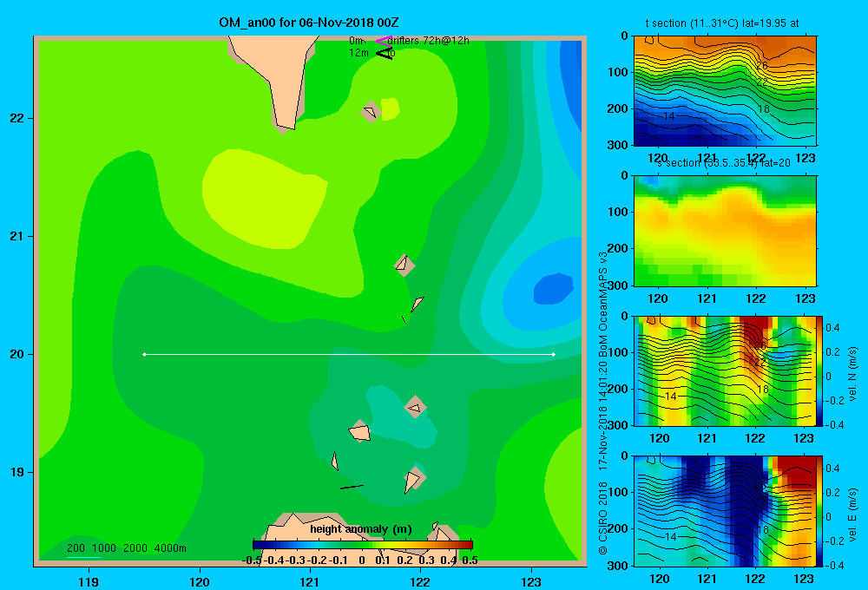Viewport: 868px width, 590px height.
Task: Click the vertical CSIRO OceanMAPS copyright text
Action: (x=603, y=403)
